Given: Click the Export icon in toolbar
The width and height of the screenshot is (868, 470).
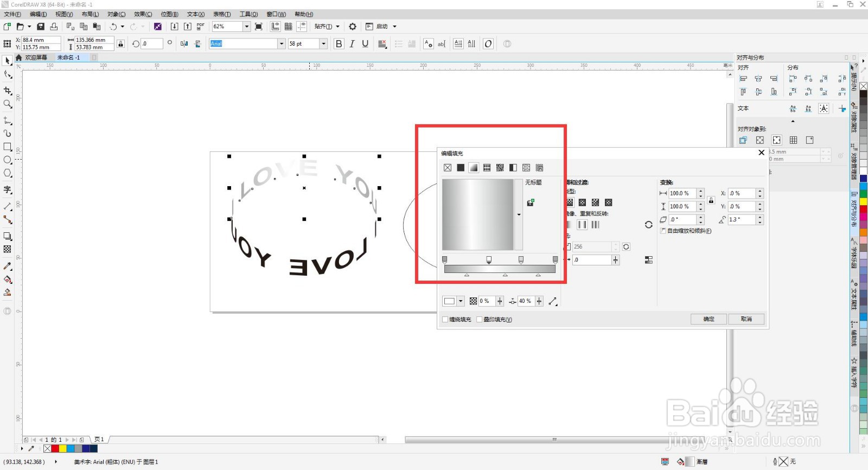Looking at the screenshot, I should 187,27.
